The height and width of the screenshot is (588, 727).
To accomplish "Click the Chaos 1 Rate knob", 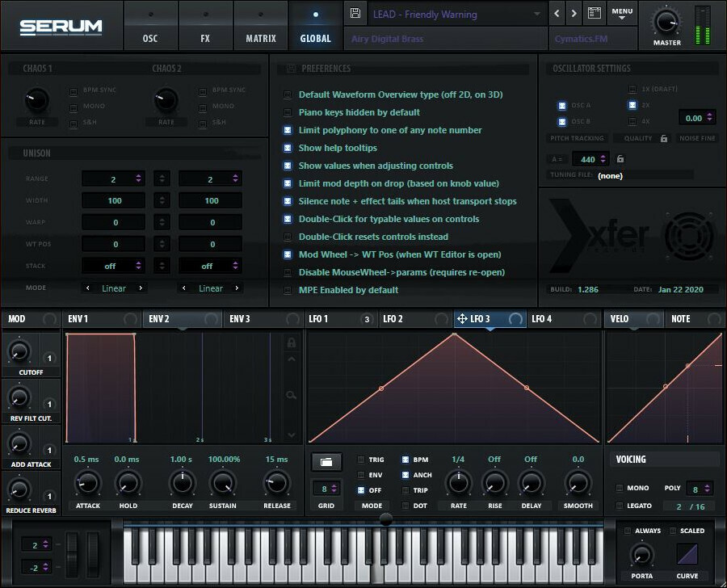I will click(x=37, y=100).
